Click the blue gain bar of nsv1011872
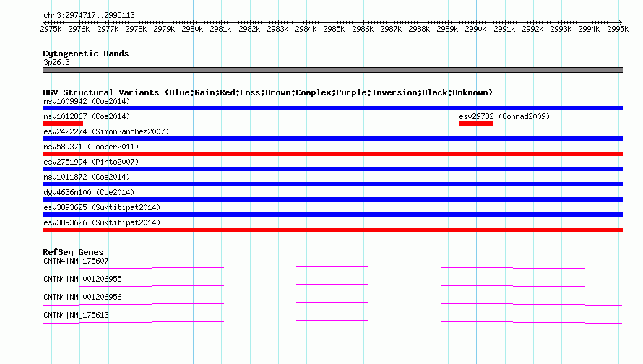The image size is (643, 364). (x=332, y=184)
